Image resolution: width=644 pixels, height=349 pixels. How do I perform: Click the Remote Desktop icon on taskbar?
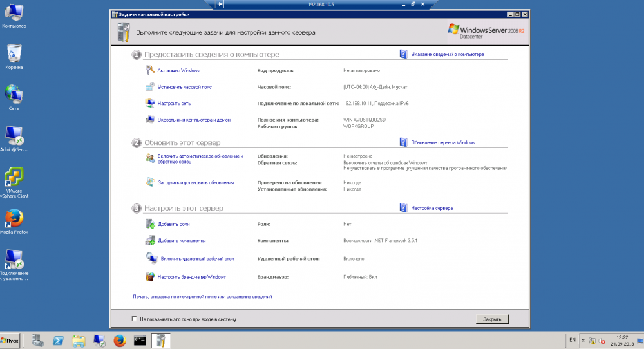[99, 341]
